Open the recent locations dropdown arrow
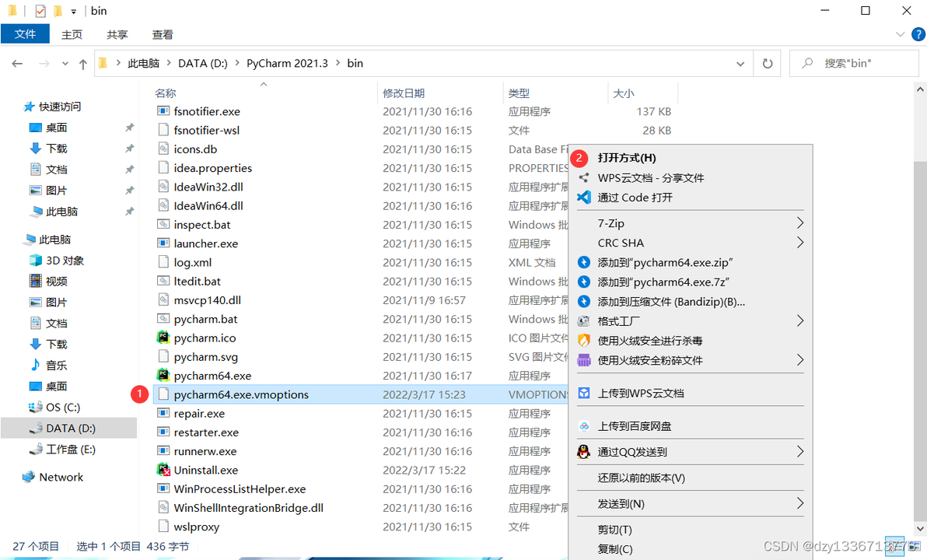Viewport: 927px width, 560px height. click(x=65, y=64)
